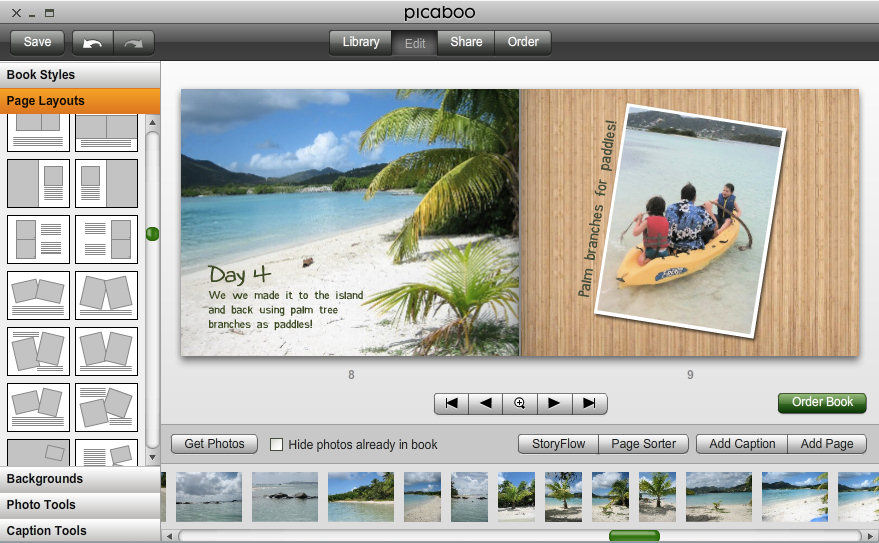The height and width of the screenshot is (543, 879).
Task: Enable Hide photos already in book
Action: click(277, 444)
